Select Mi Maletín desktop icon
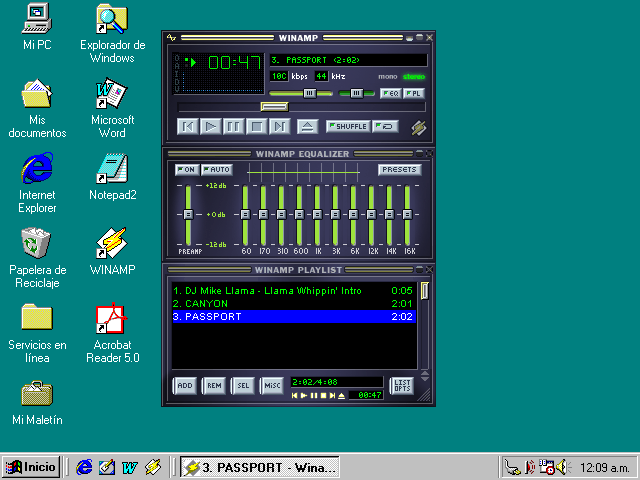640x480 pixels. tap(37, 403)
